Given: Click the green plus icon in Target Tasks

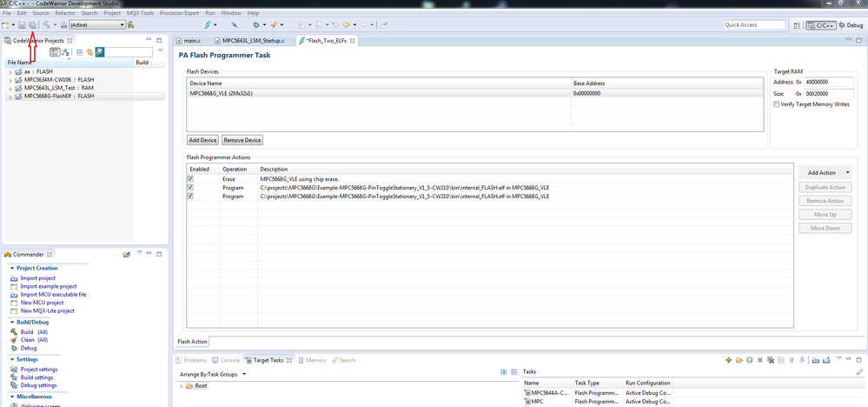Looking at the screenshot, I should pyautogui.click(x=729, y=360).
